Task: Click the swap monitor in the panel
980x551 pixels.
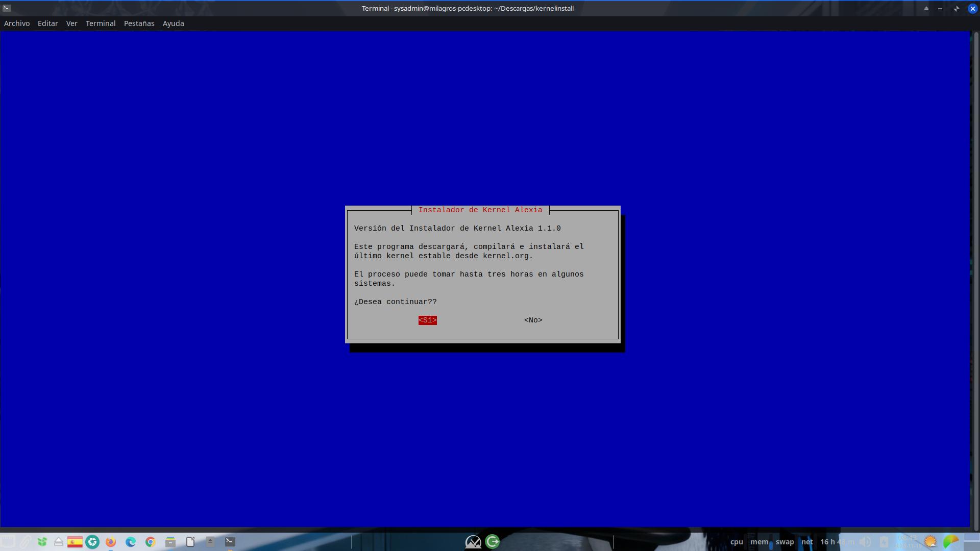Action: click(785, 542)
